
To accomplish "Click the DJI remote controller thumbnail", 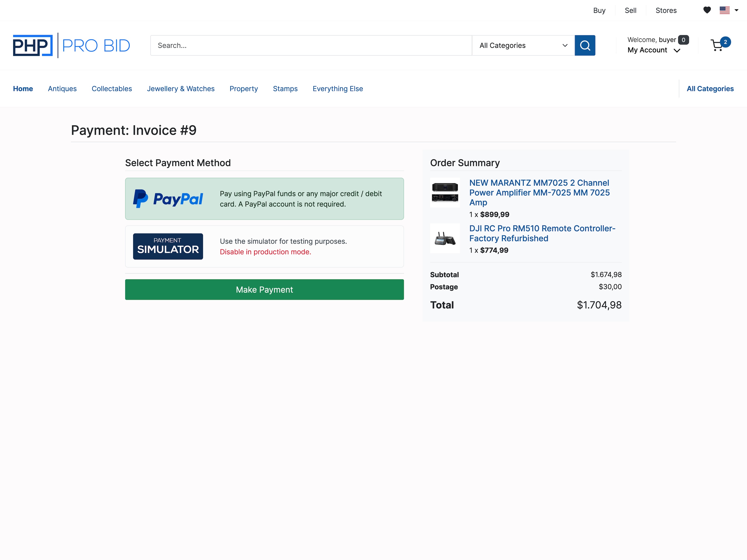I will 445,238.
